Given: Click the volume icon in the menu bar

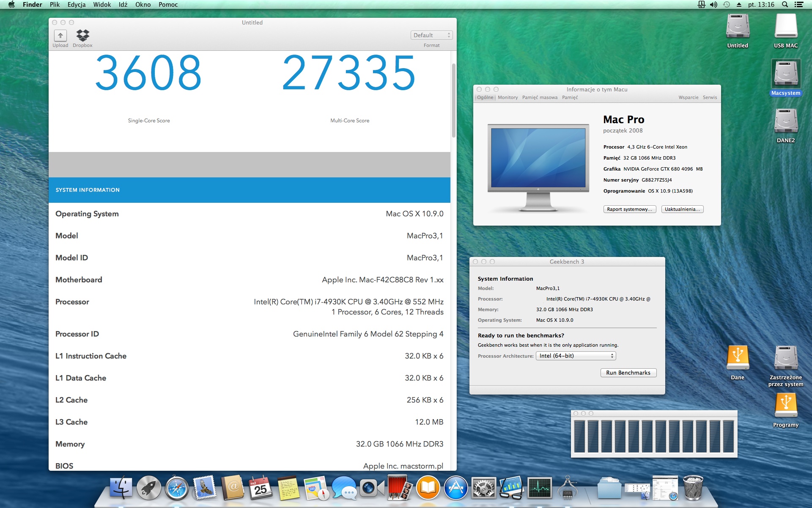Looking at the screenshot, I should coord(714,5).
